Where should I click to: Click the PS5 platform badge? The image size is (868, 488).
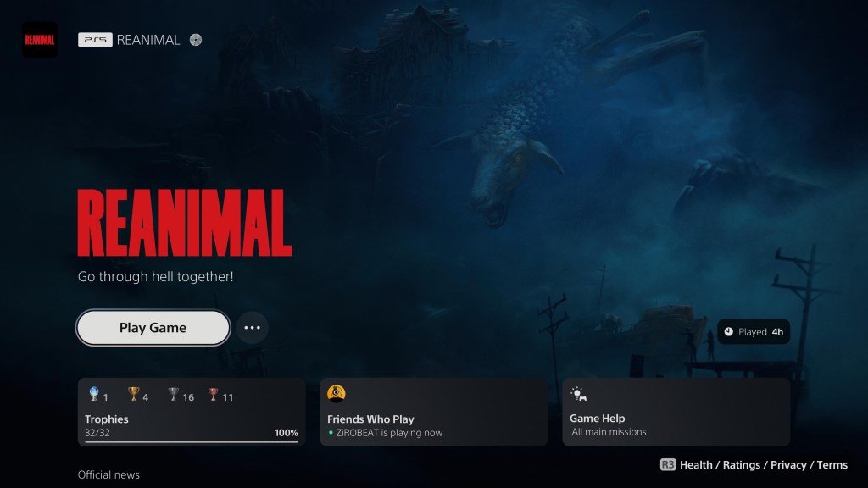click(x=95, y=40)
